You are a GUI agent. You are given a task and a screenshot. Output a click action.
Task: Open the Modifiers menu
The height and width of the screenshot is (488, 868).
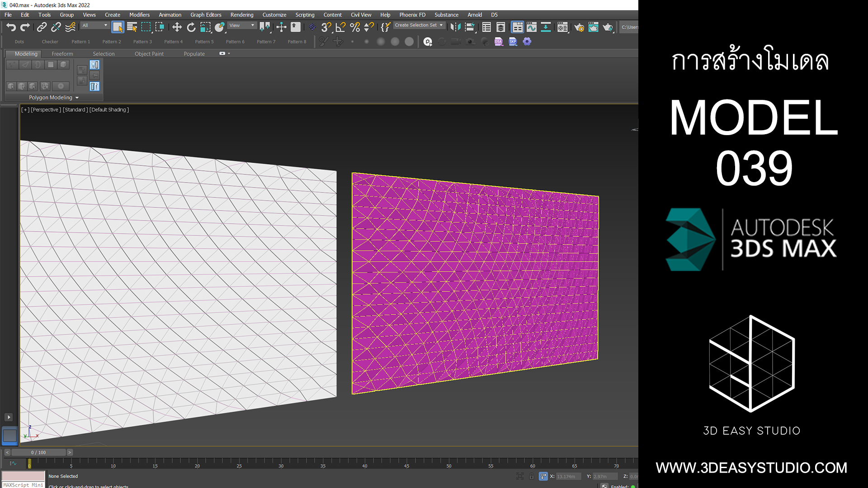(x=139, y=15)
